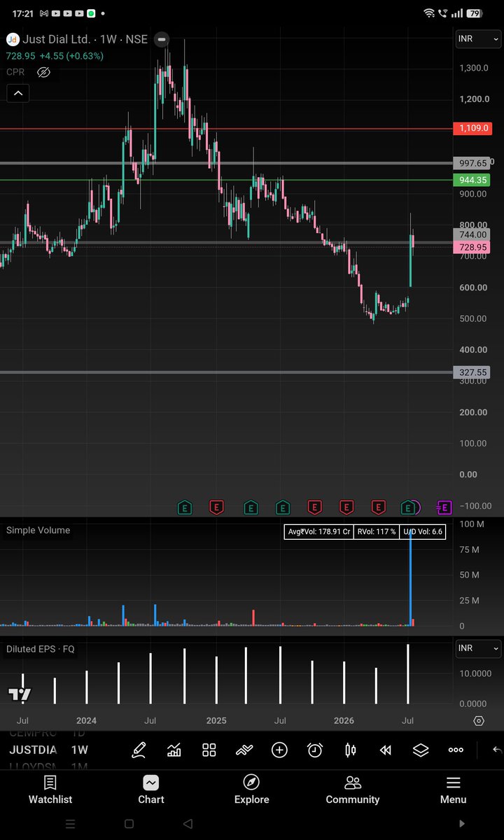The image size is (504, 840).
Task: Open the Menu tab
Action: pos(454,790)
